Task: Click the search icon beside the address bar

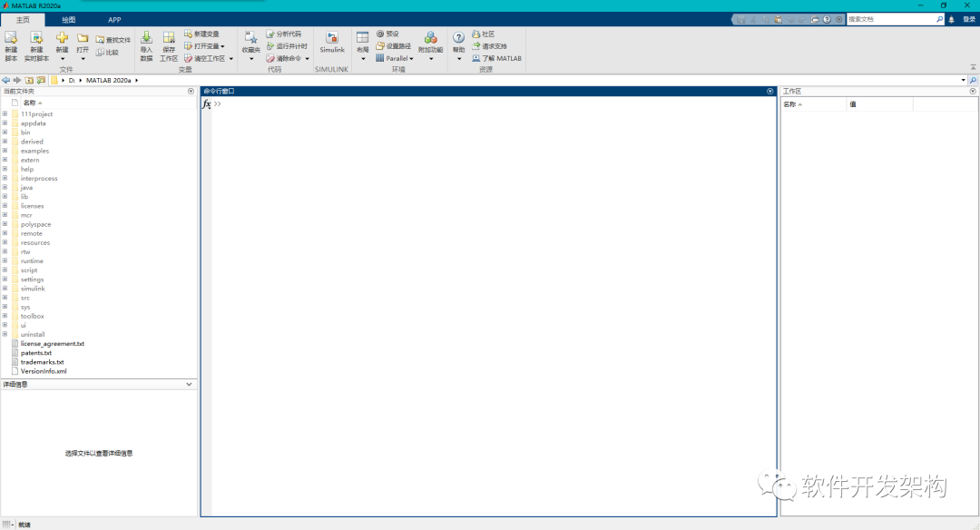Action: pyautogui.click(x=973, y=80)
